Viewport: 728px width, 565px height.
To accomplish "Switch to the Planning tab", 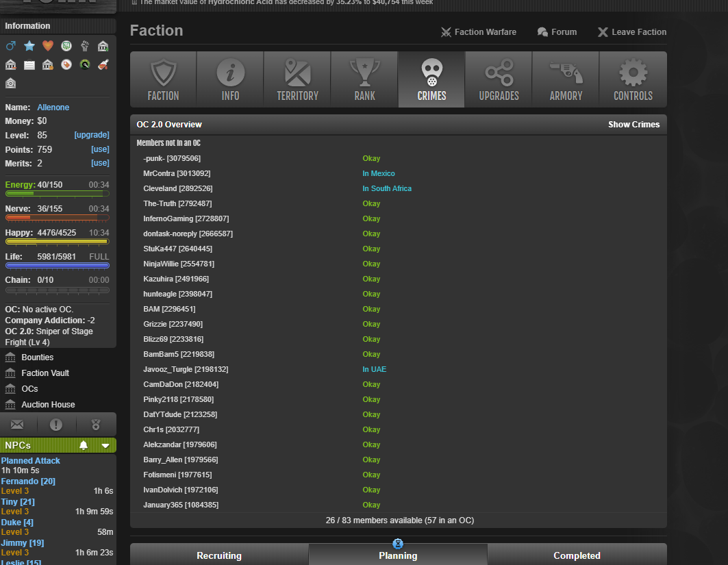I will [x=398, y=555].
